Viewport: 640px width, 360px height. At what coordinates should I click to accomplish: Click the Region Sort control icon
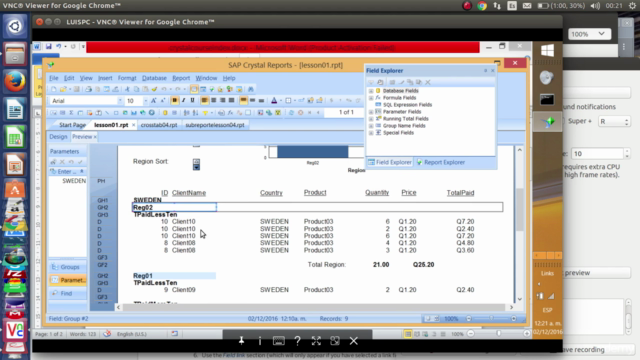196,164
